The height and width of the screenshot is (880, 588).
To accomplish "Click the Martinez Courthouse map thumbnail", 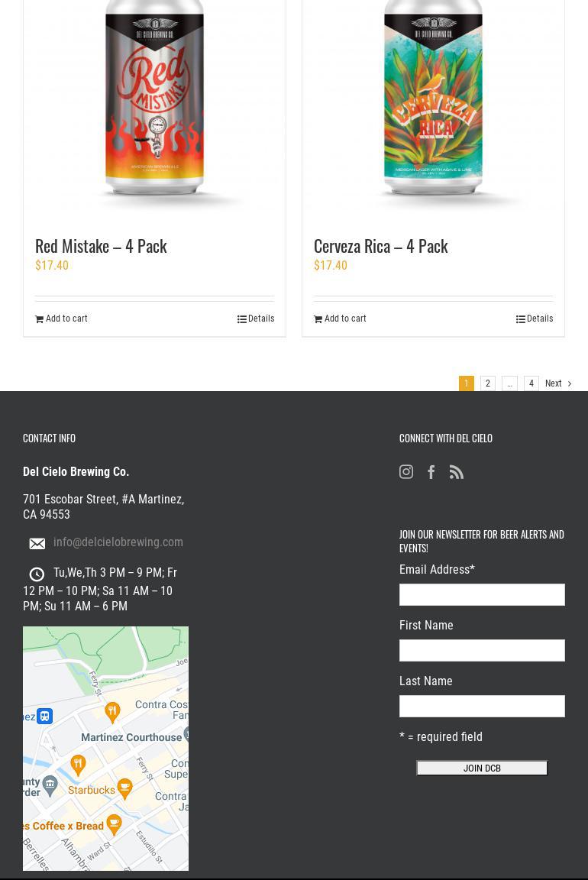I will click(105, 749).
